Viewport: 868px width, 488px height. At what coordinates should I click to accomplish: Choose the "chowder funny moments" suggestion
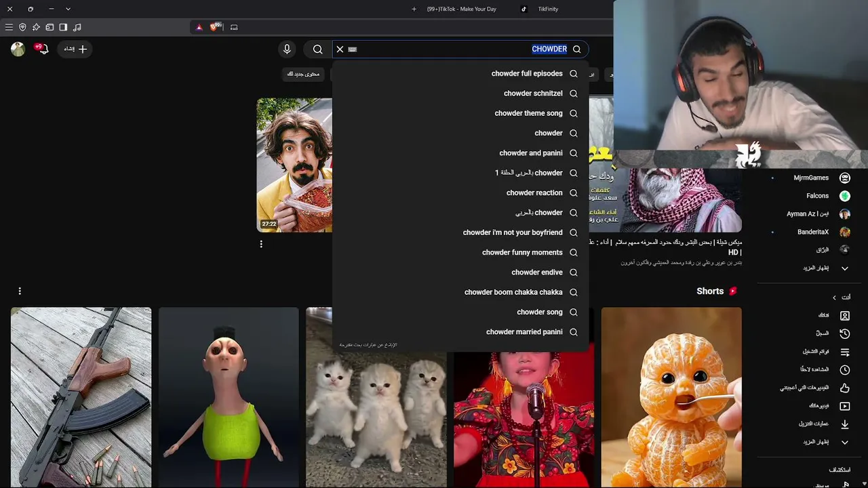tap(461, 252)
